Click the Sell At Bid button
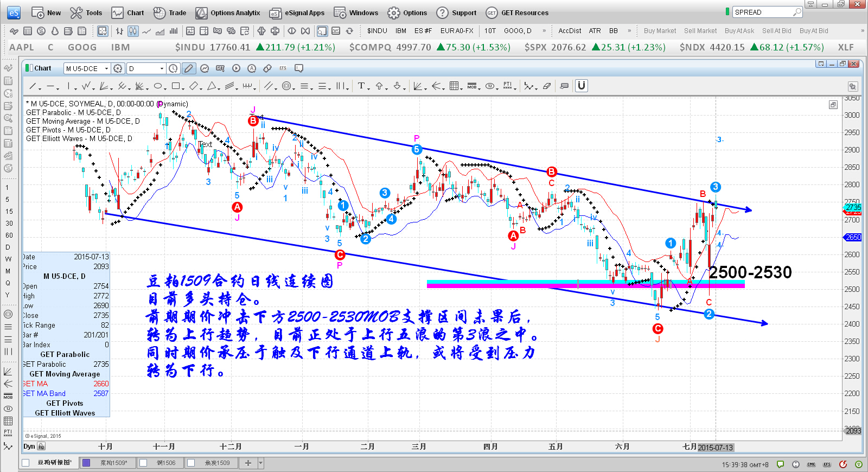 [777, 31]
